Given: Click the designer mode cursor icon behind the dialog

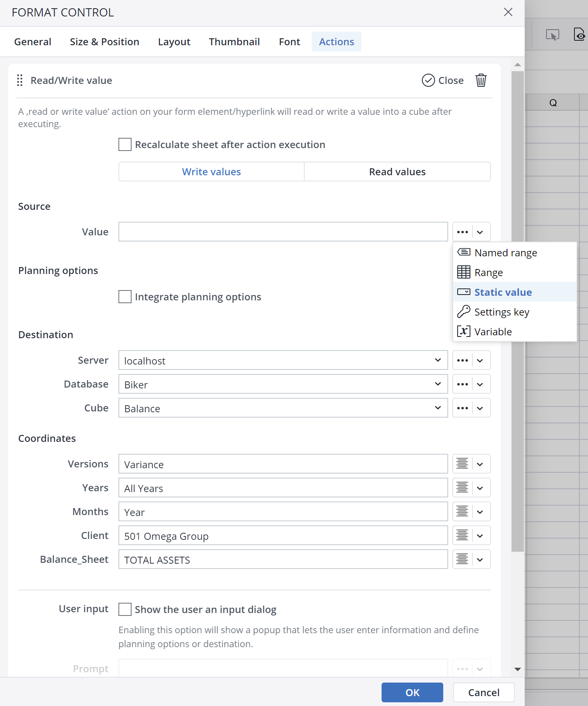Looking at the screenshot, I should 552,35.
